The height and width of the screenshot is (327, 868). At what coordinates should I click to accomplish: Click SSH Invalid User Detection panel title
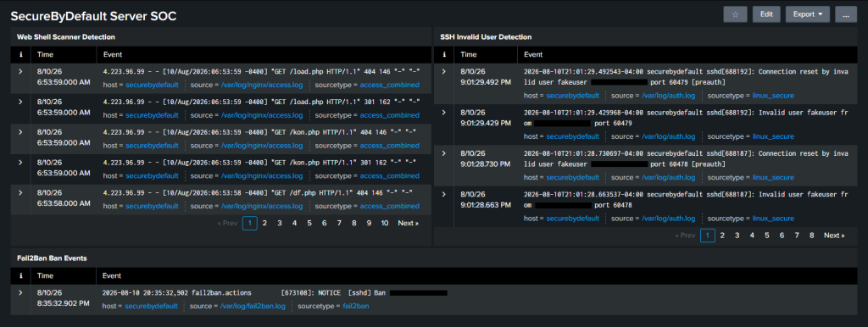tap(486, 37)
